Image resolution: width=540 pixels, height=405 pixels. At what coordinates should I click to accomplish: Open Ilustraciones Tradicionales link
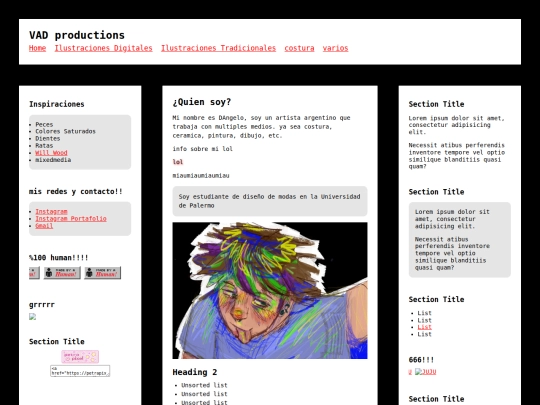[x=218, y=48]
